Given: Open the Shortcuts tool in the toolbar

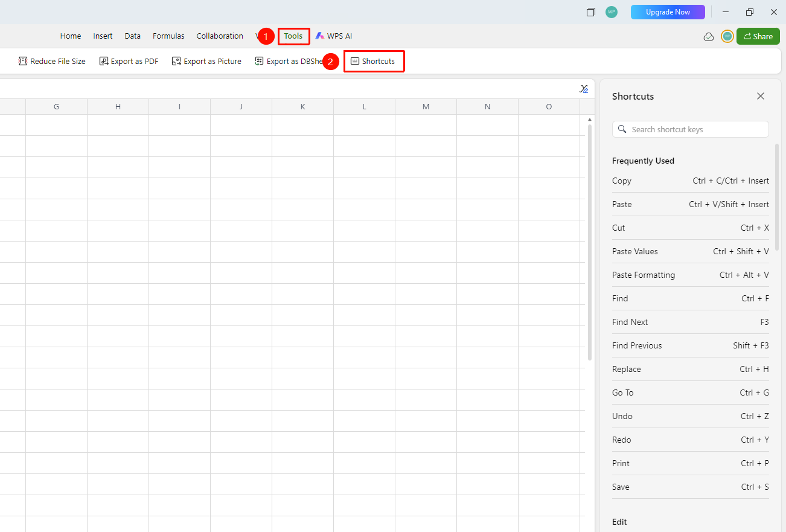Looking at the screenshot, I should tap(373, 61).
